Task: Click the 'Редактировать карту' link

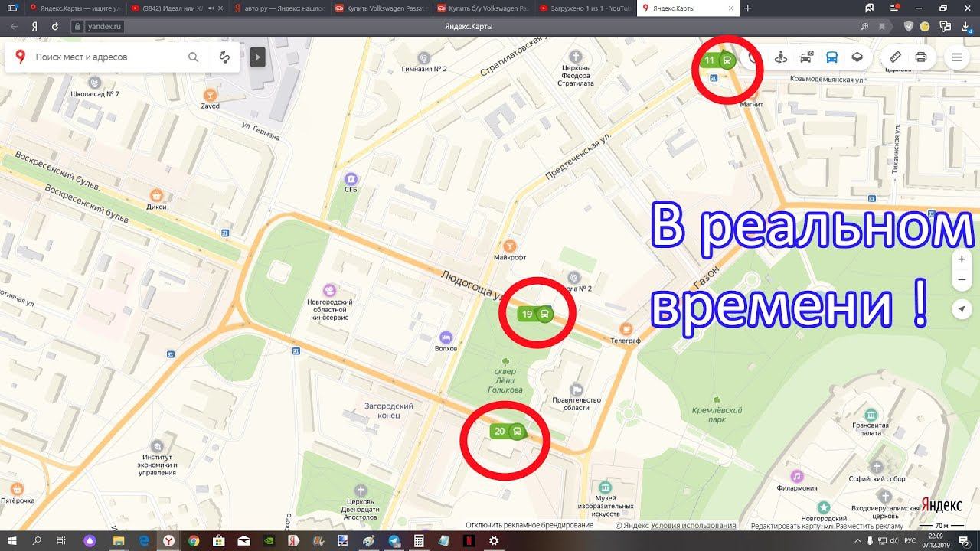Action: (x=786, y=525)
